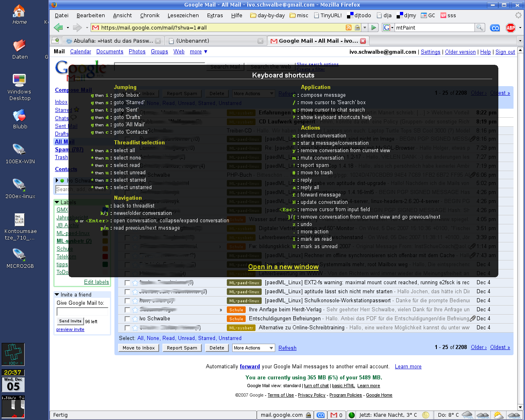Click the RSS feed icon in address bar

point(349,27)
